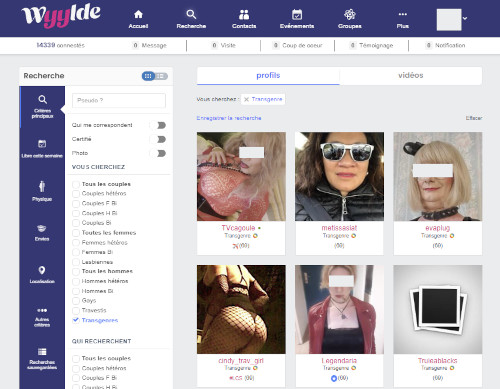Check the Travestis checkbox
This screenshot has height=389, width=500.
[x=76, y=310]
